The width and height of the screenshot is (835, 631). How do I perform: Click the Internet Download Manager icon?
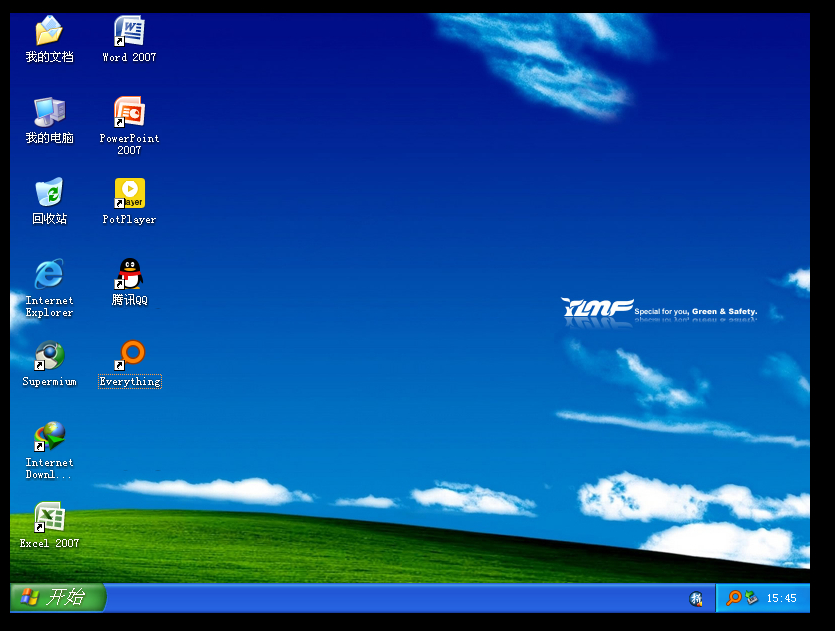pyautogui.click(x=49, y=436)
